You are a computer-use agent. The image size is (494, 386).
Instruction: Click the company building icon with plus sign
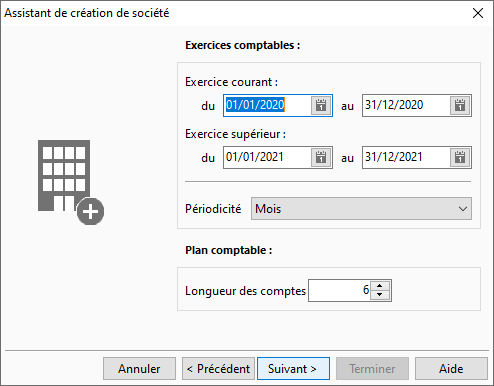coord(71,182)
